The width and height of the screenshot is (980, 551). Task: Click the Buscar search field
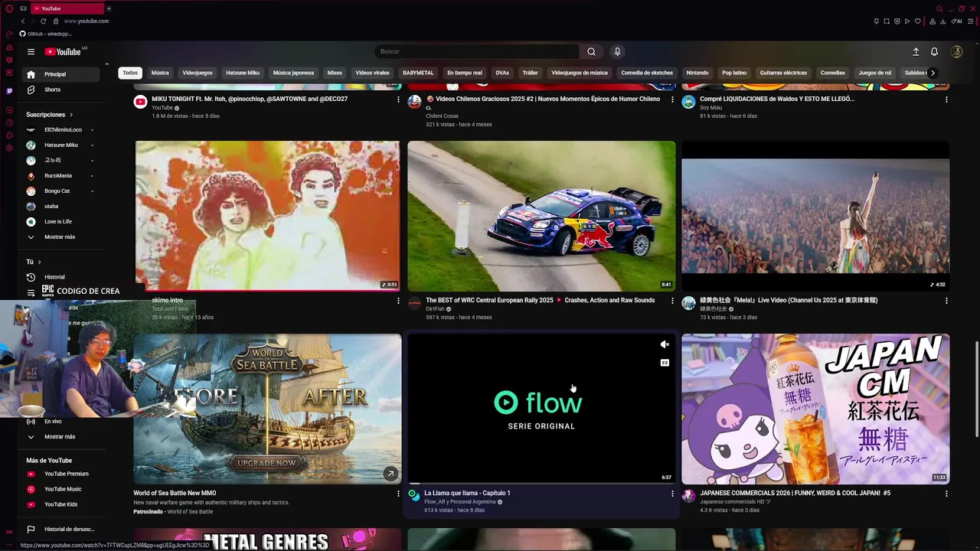pyautogui.click(x=478, y=51)
